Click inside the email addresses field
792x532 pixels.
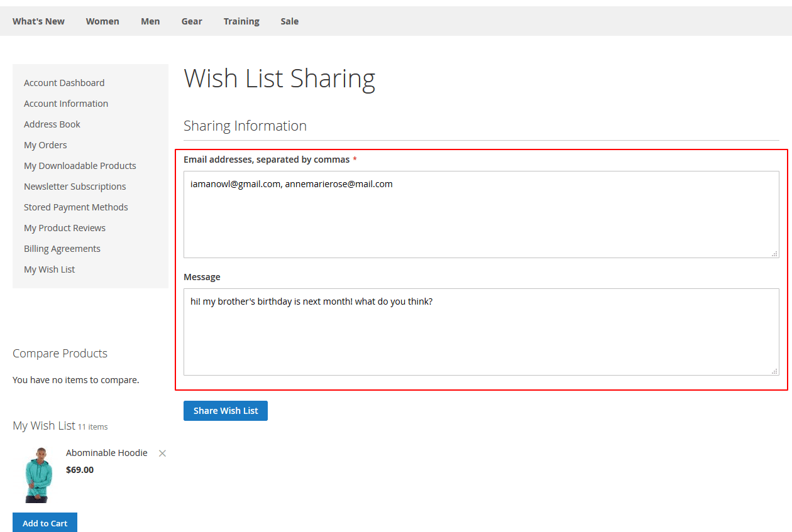point(481,214)
